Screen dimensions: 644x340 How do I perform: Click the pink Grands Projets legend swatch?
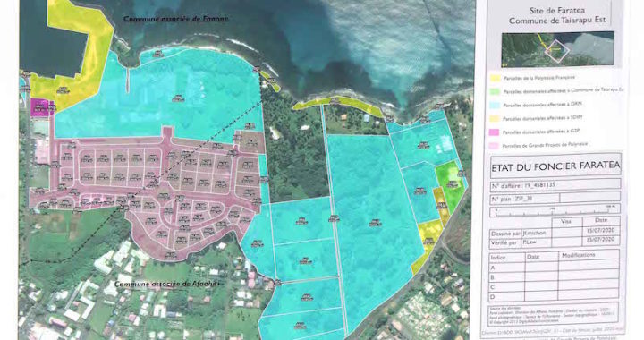pos(495,146)
